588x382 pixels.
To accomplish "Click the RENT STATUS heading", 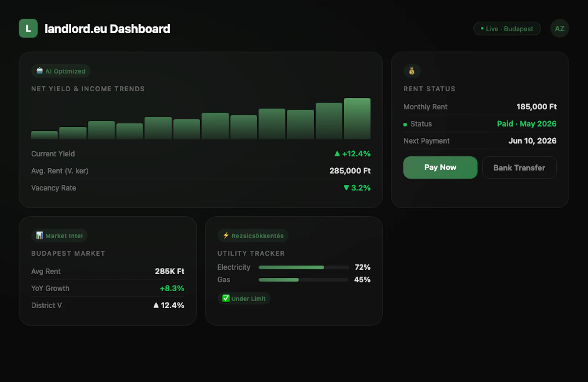I will point(429,89).
